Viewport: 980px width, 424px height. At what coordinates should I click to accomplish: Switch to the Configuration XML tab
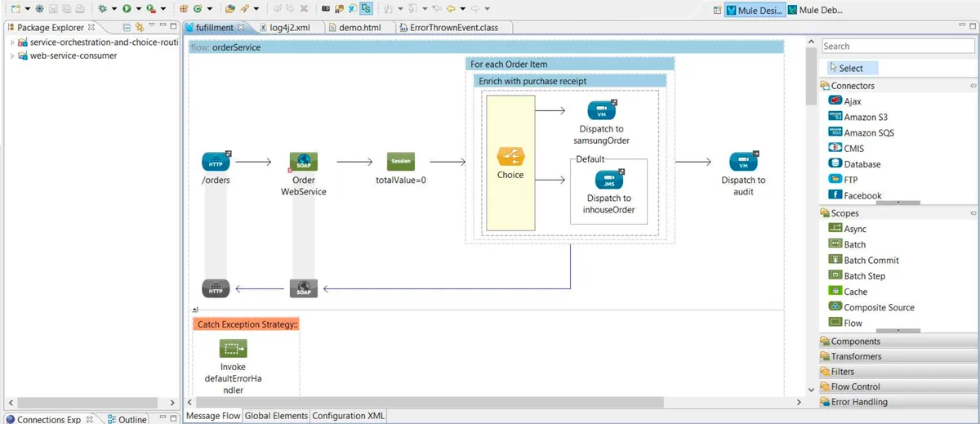348,416
